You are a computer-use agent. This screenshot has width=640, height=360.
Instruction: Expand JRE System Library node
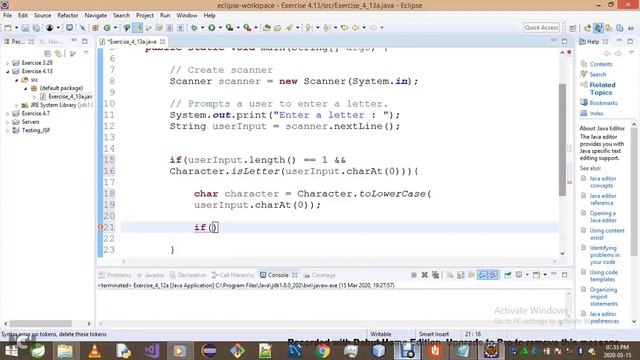(17, 105)
